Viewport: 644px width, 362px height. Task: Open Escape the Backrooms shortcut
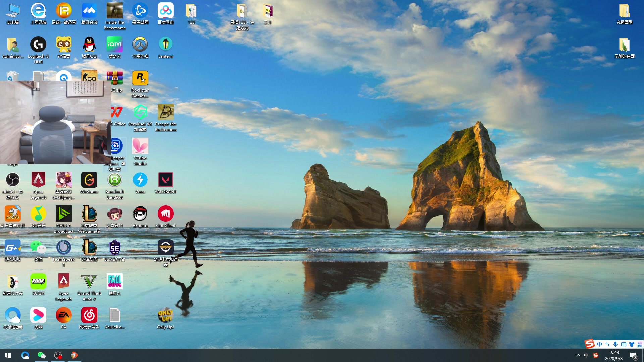pos(165,112)
